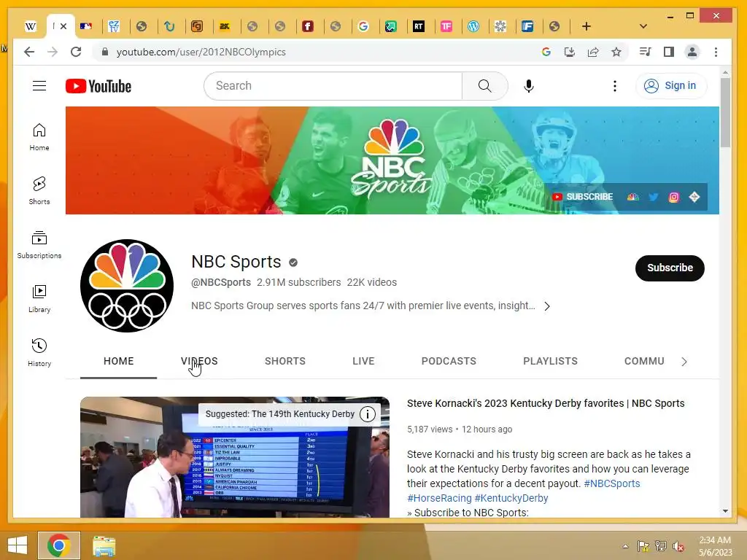
Task: Switch to the 2K tab
Action: click(225, 26)
